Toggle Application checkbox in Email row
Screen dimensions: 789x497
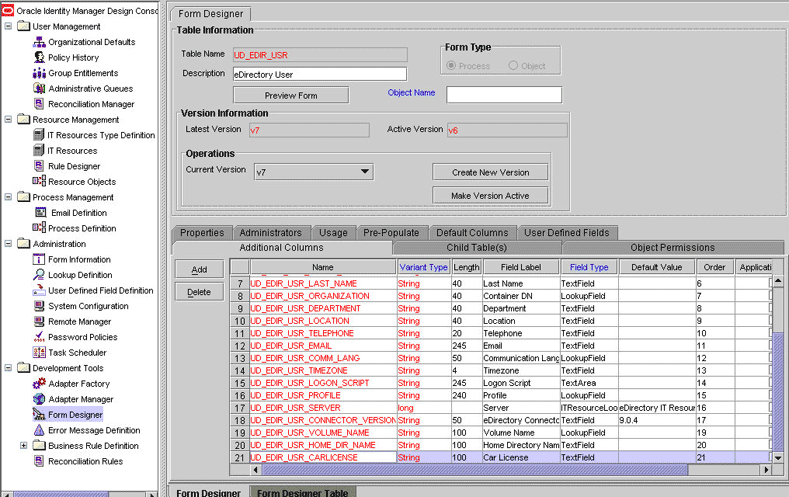click(770, 346)
